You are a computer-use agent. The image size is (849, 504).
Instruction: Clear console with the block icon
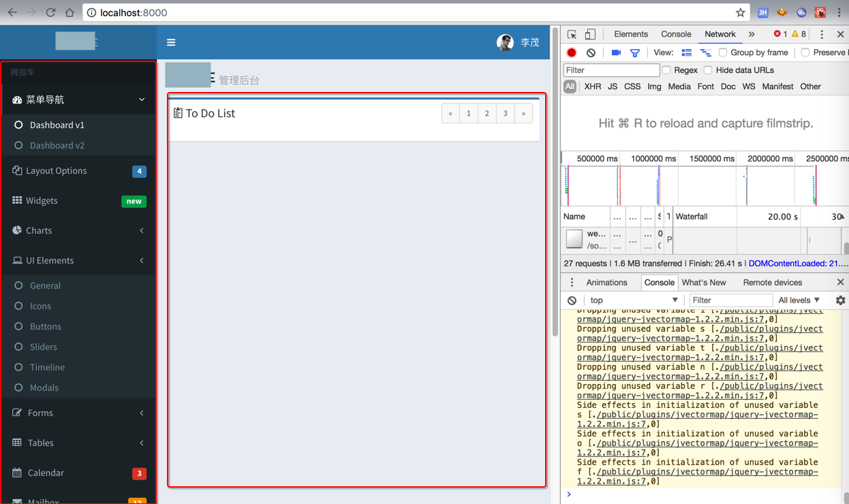tap(572, 300)
